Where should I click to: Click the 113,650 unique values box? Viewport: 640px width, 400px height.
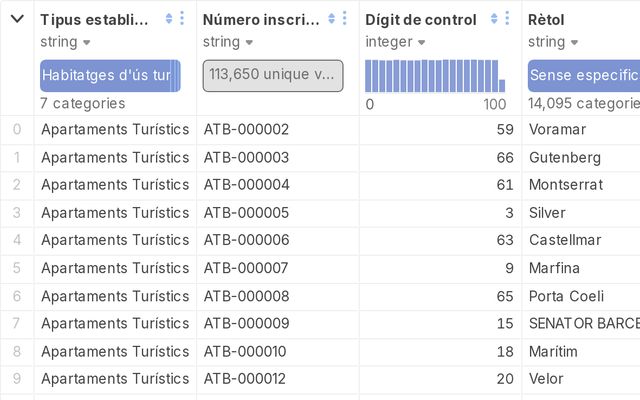click(273, 76)
